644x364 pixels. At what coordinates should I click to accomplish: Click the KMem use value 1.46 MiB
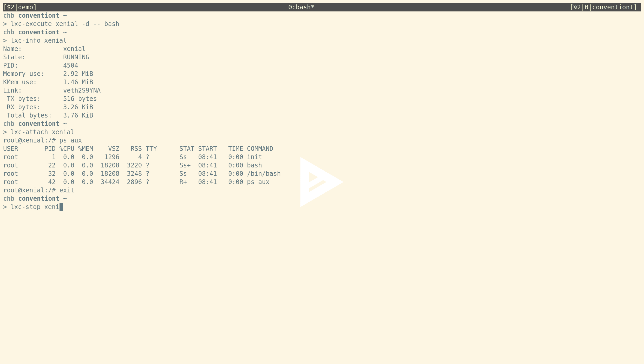click(78, 82)
